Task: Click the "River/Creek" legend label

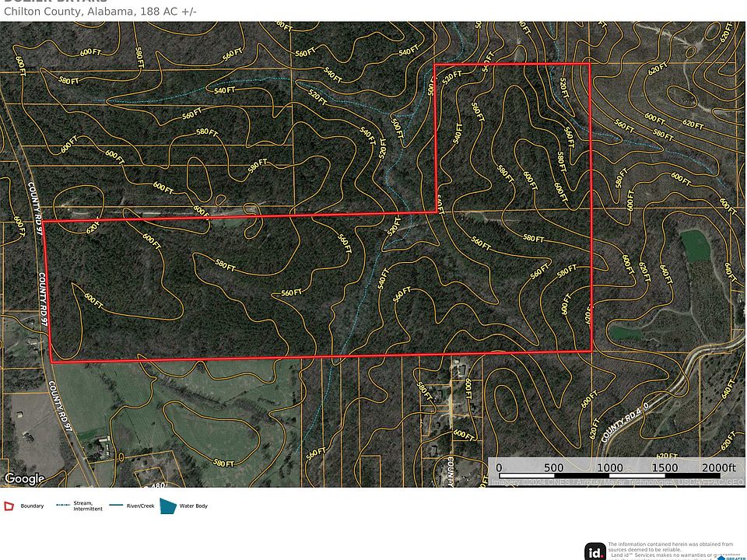Action: tap(141, 506)
